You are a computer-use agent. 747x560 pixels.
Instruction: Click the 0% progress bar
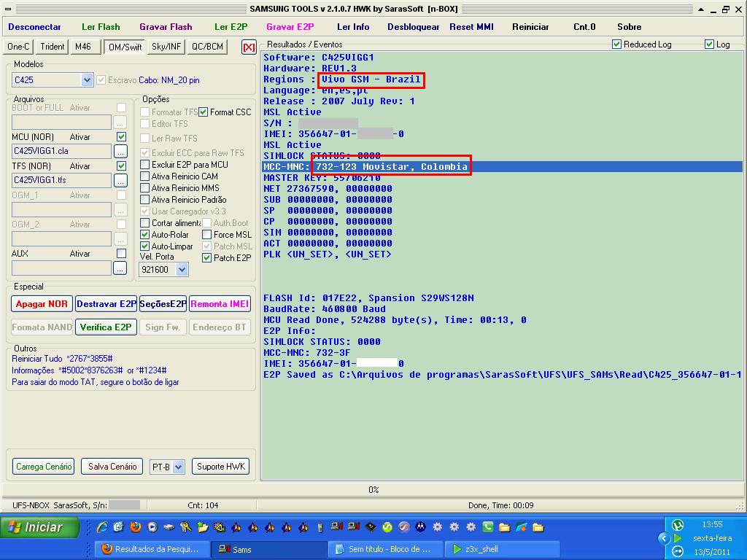tap(373, 489)
